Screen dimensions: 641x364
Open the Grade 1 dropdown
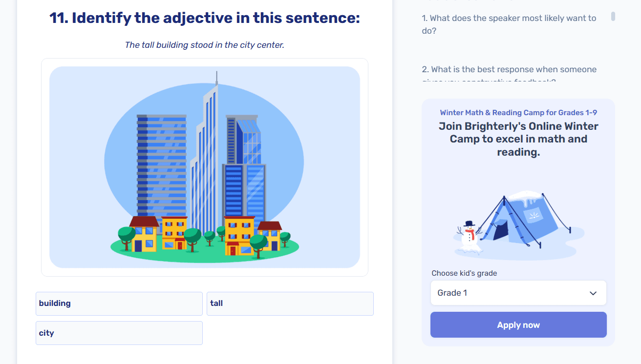coord(518,293)
